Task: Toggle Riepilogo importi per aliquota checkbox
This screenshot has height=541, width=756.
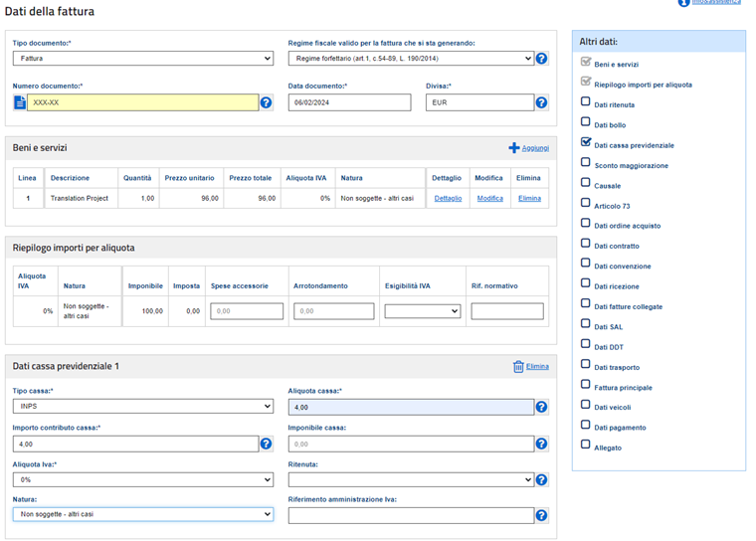Action: 585,82
